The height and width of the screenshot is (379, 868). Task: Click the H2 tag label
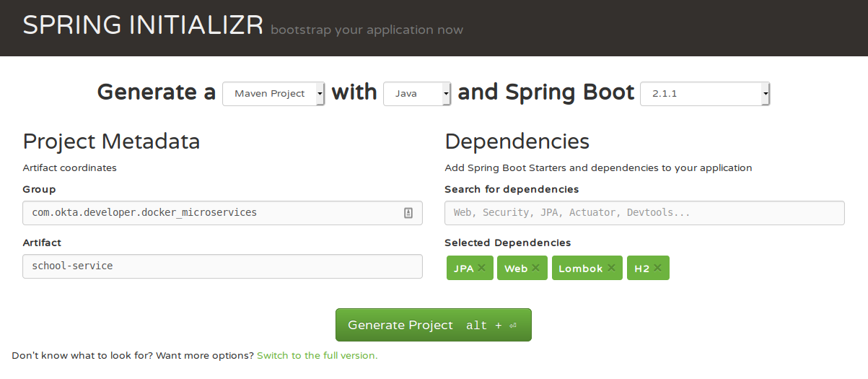click(641, 269)
